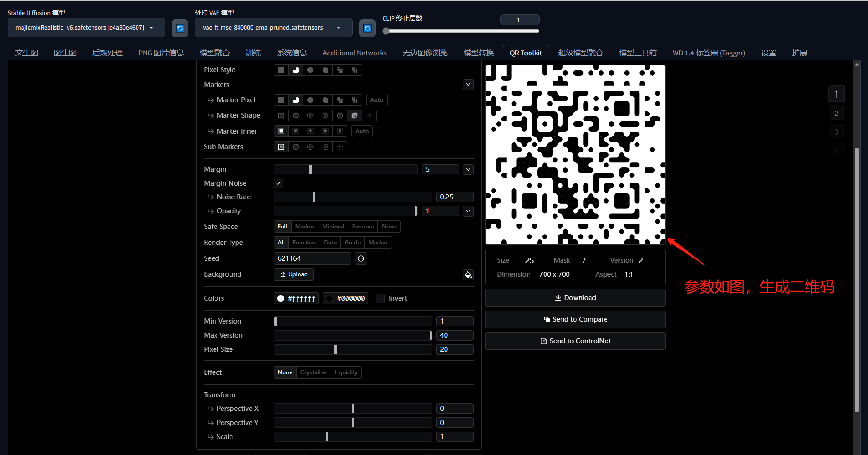Toggle Marker Pixel Auto option
Screen dimensions: 868x455
pos(376,100)
